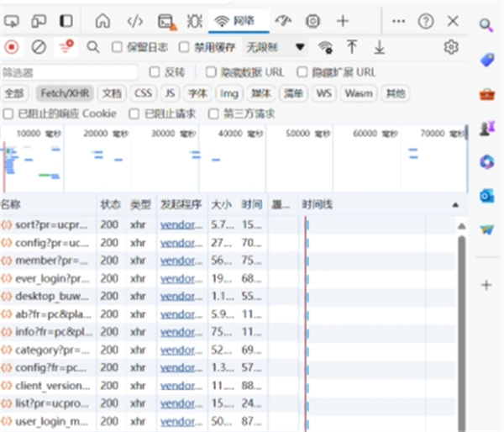Image resolution: width=504 pixels, height=432 pixels.
Task: Open the DevTools help question icon
Action: [426, 21]
